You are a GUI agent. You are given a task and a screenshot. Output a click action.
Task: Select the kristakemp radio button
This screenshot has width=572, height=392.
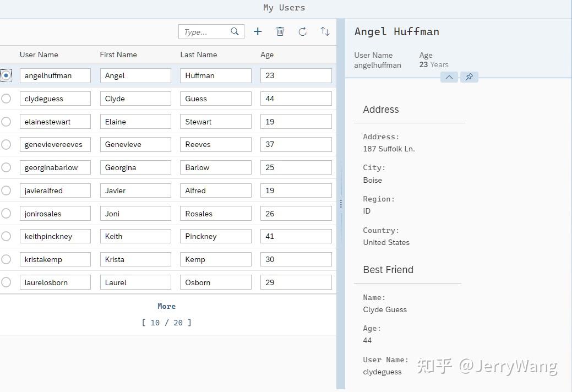[x=6, y=259]
